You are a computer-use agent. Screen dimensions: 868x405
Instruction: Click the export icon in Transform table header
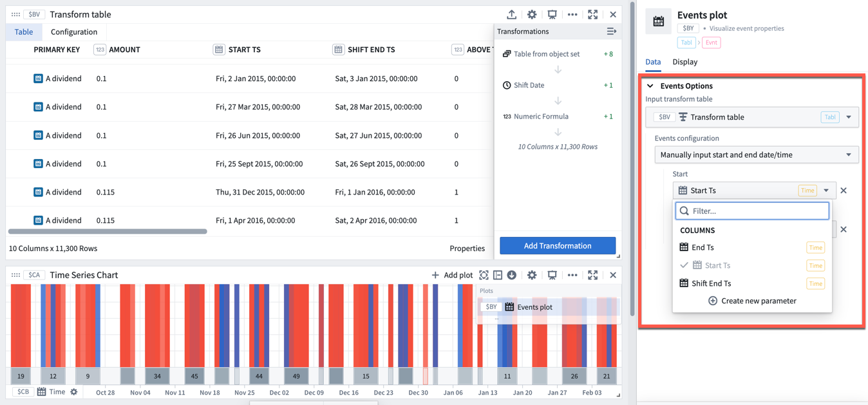click(511, 14)
